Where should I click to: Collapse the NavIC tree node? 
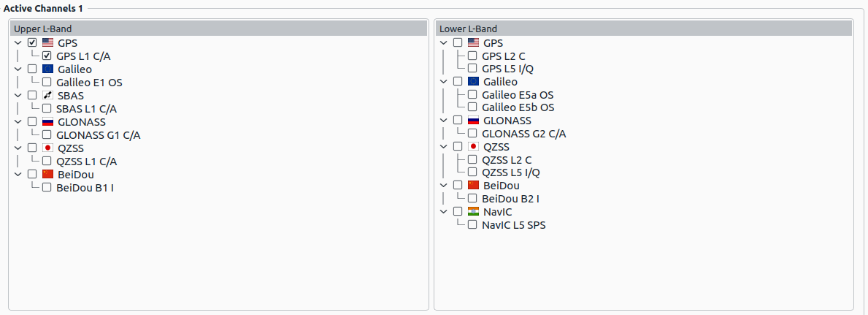pyautogui.click(x=444, y=212)
